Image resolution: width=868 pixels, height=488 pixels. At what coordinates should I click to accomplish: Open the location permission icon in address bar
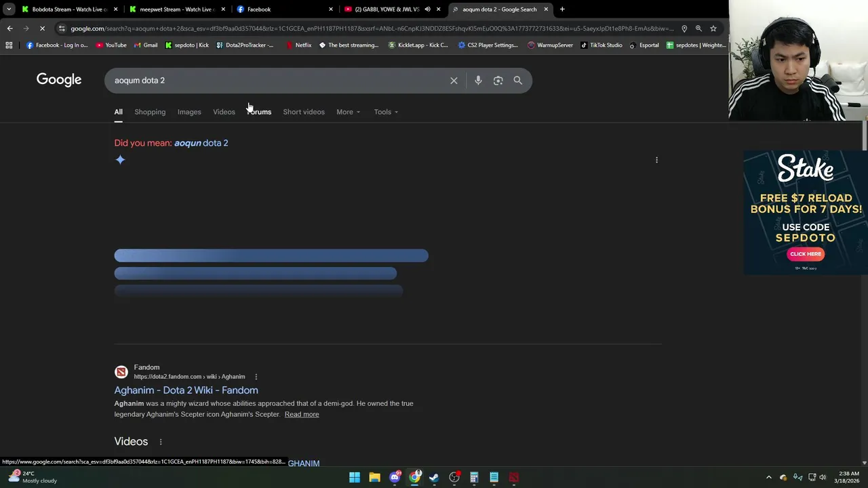click(x=684, y=28)
